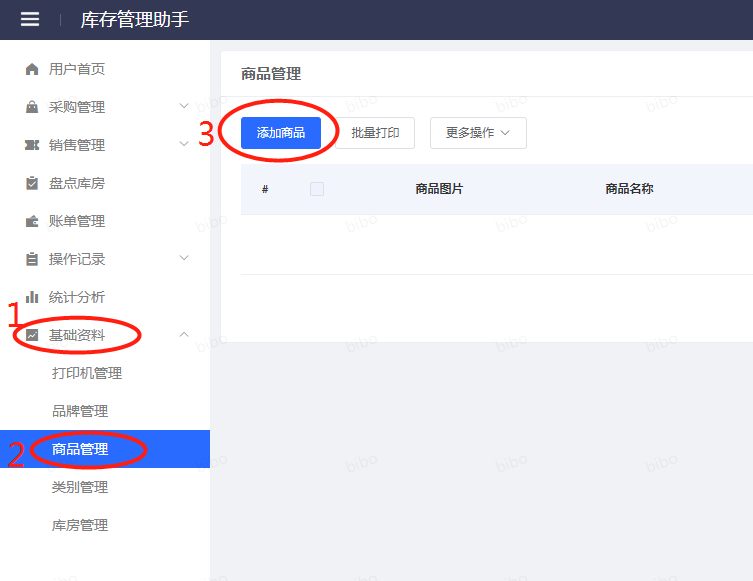Expand 采购管理 chevron arrow
The height and width of the screenshot is (581, 753).
(184, 106)
